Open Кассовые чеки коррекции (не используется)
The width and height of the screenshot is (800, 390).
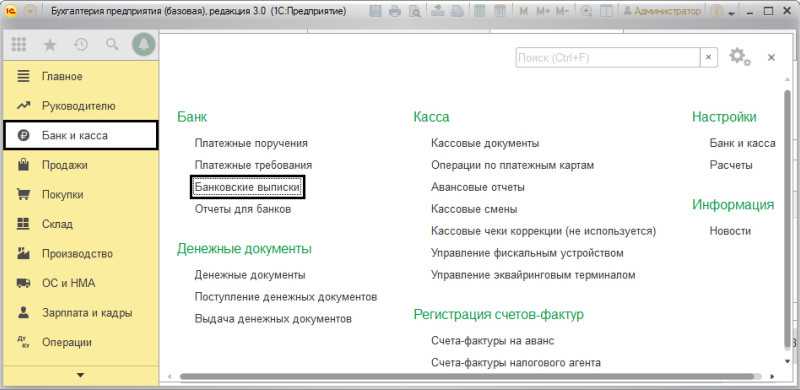(543, 231)
